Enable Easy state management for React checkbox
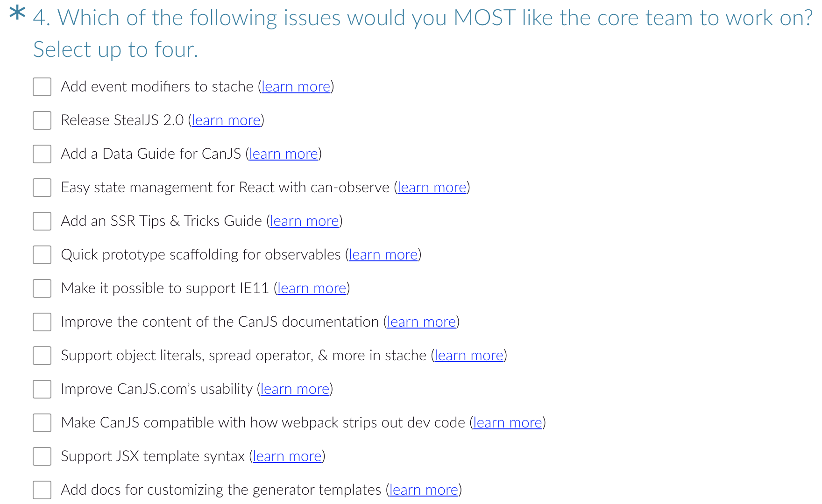The height and width of the screenshot is (504, 822). tap(42, 188)
